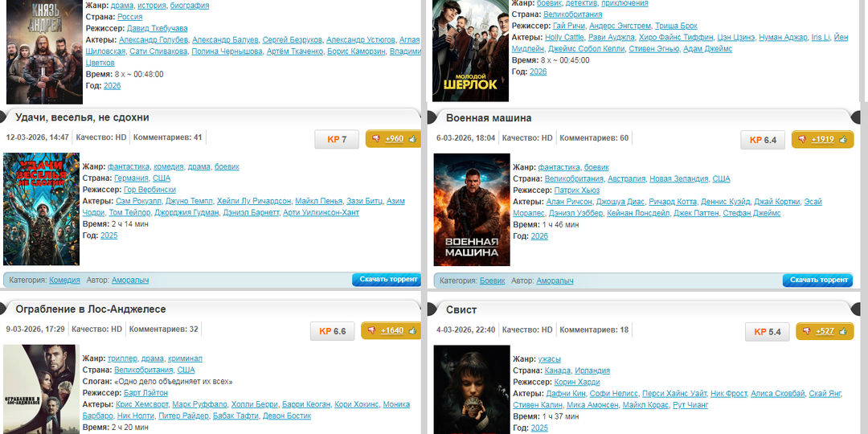Click thumbs-up icon for Военная машина
Screen dimensions: 868x434
click(843, 140)
